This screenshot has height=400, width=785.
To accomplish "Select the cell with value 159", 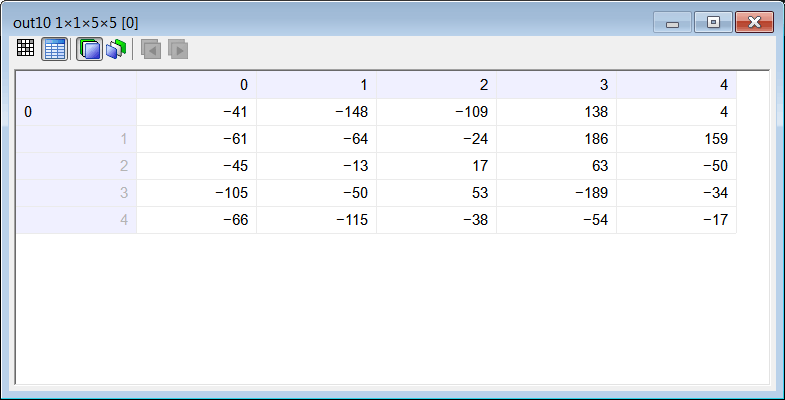I will (x=676, y=139).
